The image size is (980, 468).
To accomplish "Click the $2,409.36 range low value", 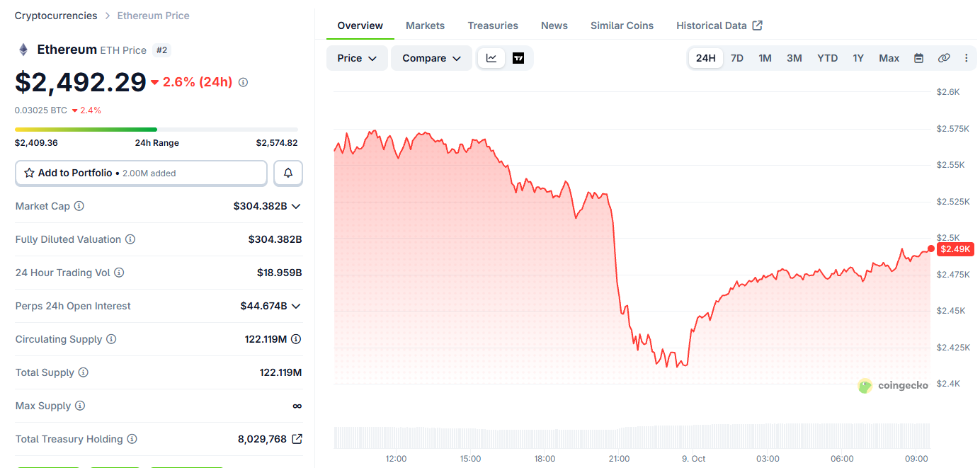I will [36, 143].
